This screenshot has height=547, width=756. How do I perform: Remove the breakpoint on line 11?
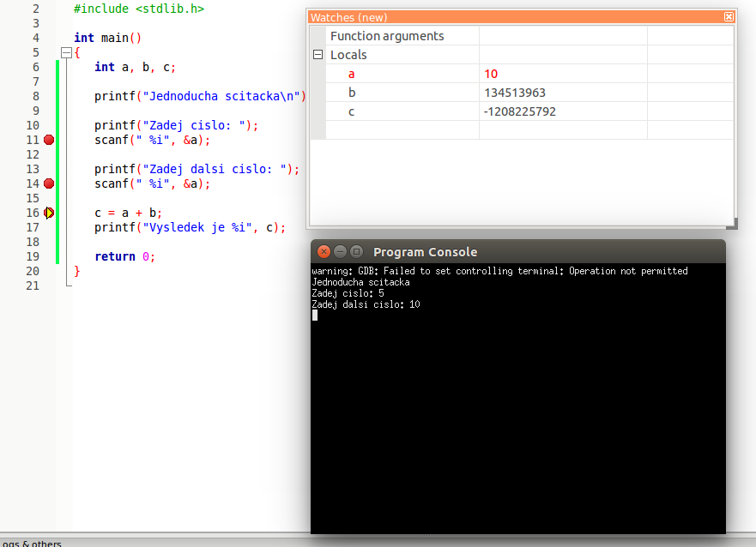point(49,140)
